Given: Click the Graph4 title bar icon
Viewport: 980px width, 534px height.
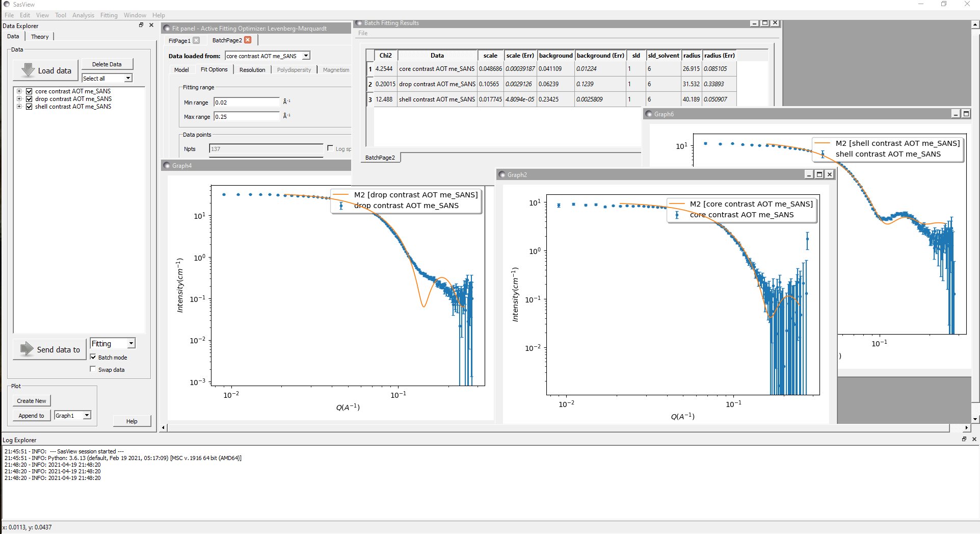Looking at the screenshot, I should tap(167, 165).
